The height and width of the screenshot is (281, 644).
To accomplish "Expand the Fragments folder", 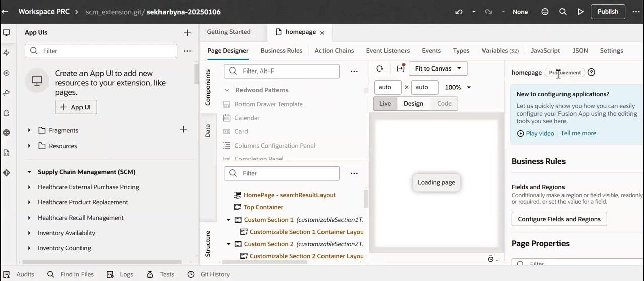I will pos(29,130).
